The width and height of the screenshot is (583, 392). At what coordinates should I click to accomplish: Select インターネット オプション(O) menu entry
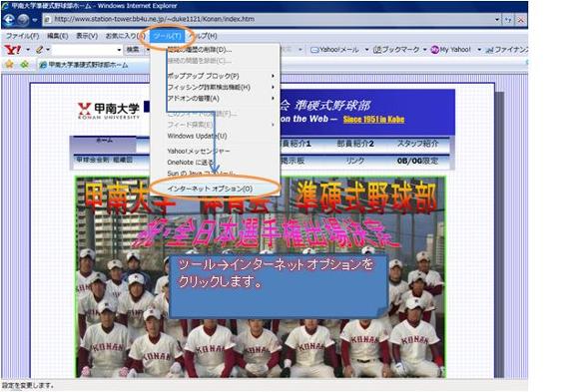[x=210, y=189]
